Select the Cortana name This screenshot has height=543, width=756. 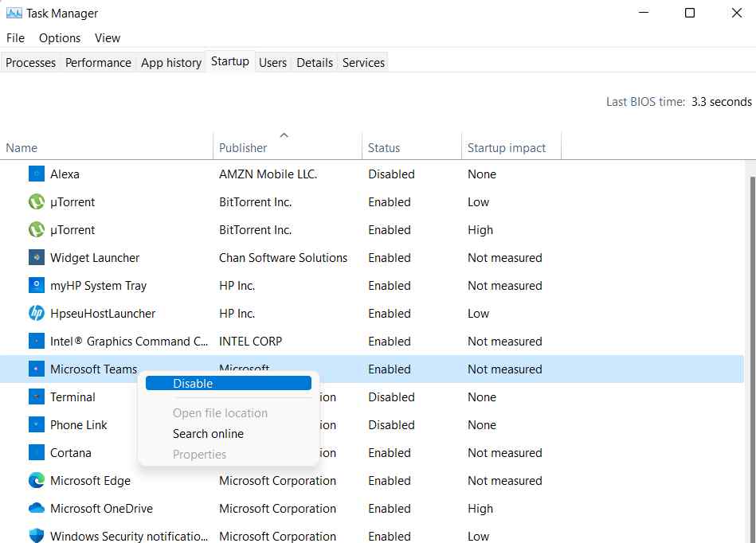coord(71,453)
